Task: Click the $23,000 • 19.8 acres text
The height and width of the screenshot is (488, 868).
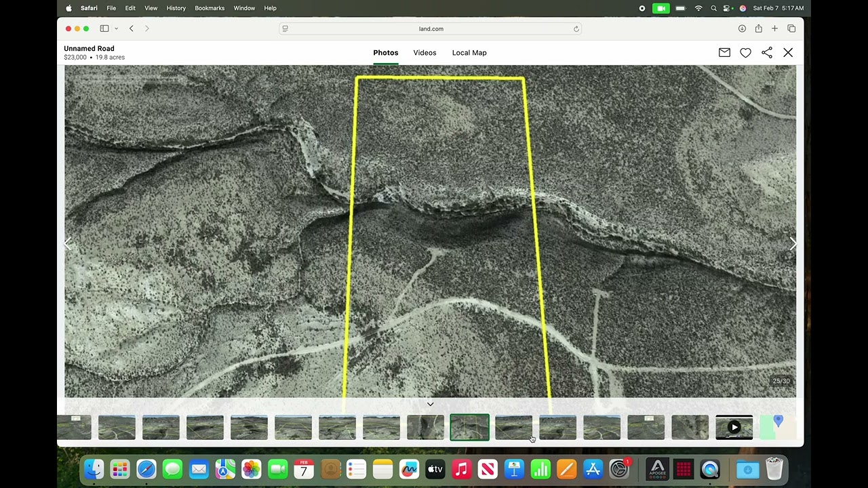Action: tap(94, 58)
